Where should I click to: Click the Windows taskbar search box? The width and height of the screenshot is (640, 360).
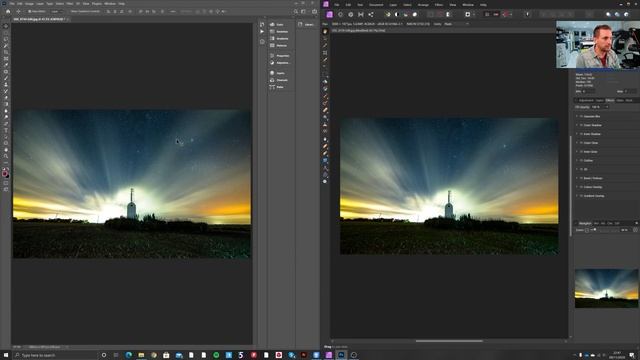click(x=54, y=355)
